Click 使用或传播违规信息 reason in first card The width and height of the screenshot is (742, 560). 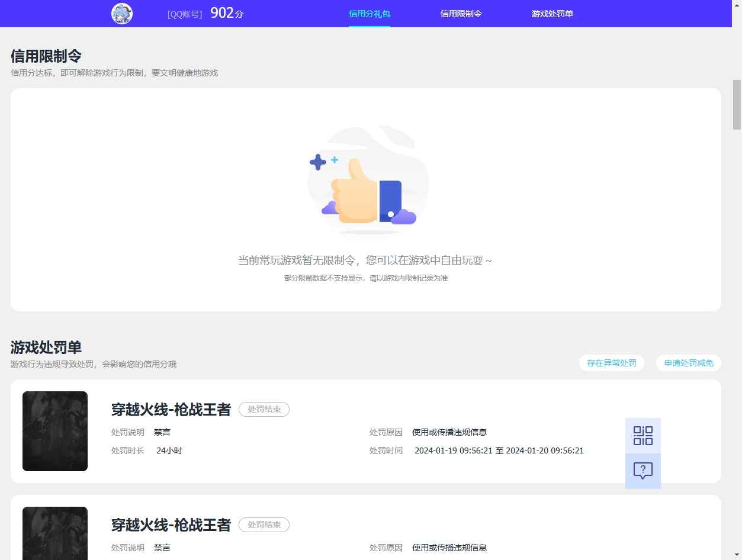click(x=449, y=432)
